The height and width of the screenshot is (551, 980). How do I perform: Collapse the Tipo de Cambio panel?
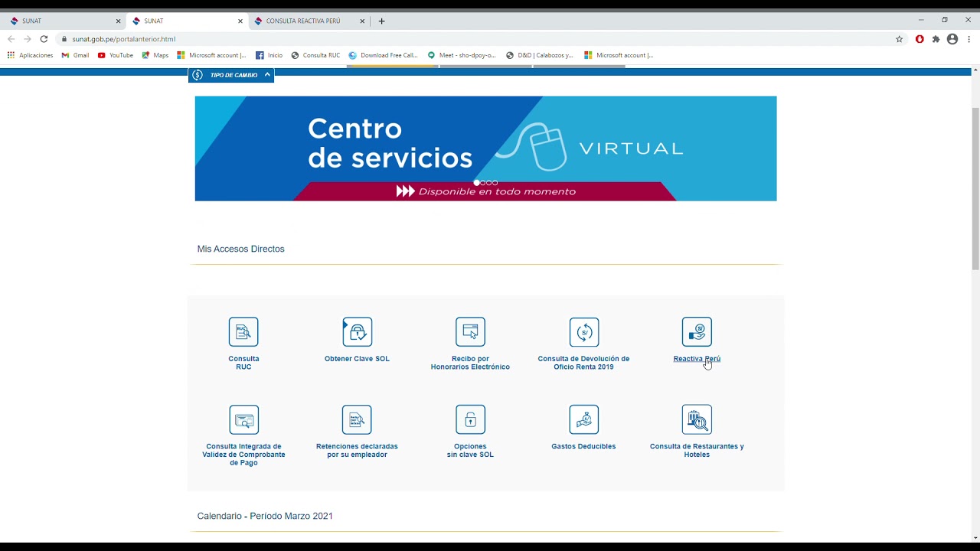point(267,75)
